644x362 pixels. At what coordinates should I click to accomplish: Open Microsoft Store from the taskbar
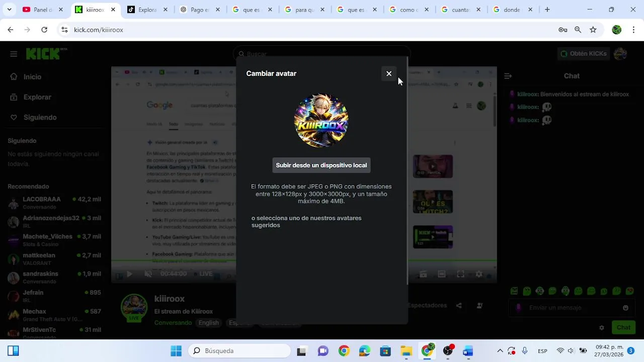click(385, 351)
